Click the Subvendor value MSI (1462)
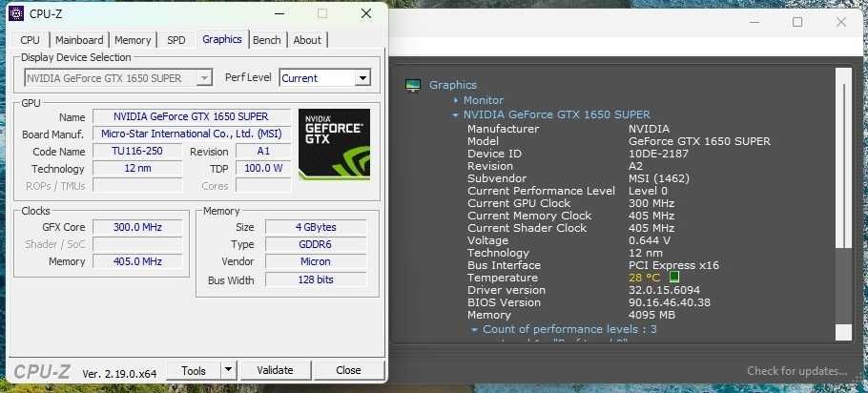This screenshot has height=393, width=868. 659,178
